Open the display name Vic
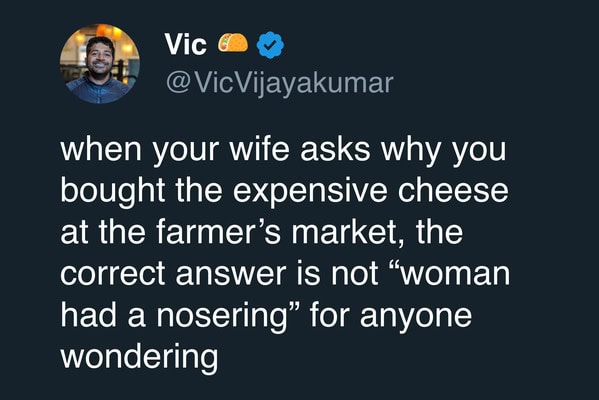Viewport: 599px width, 400px height. pyautogui.click(x=186, y=44)
